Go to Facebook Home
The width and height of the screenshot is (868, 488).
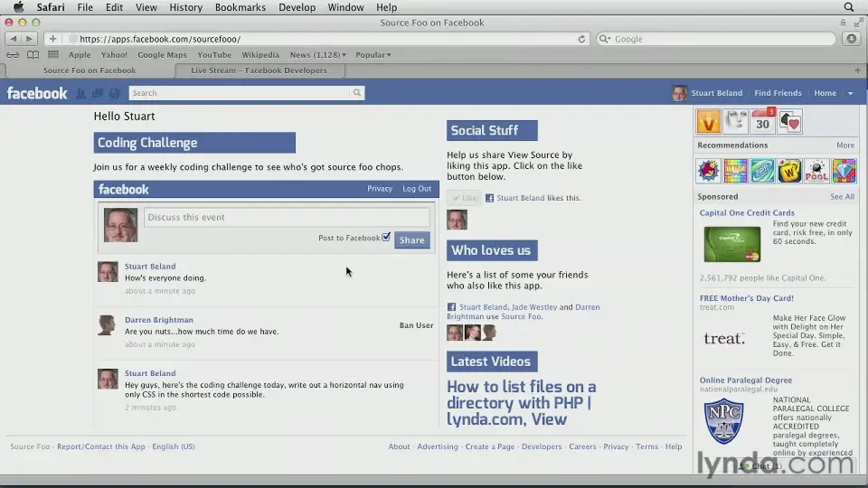825,93
